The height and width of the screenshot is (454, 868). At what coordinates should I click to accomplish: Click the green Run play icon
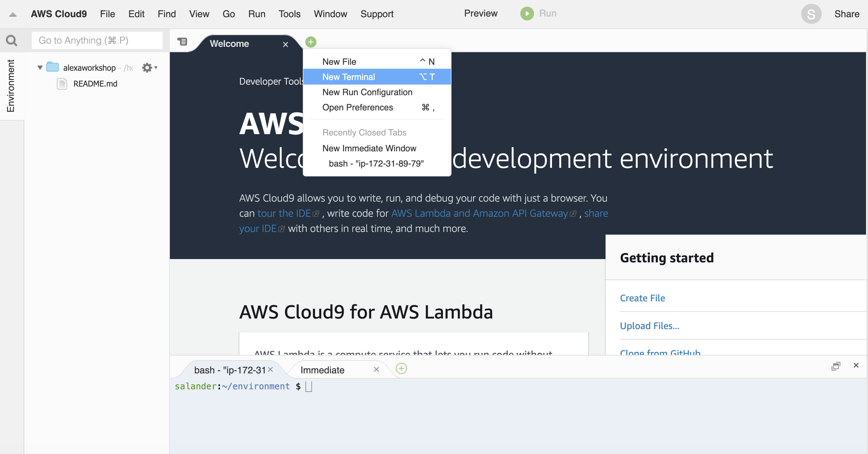(x=527, y=14)
